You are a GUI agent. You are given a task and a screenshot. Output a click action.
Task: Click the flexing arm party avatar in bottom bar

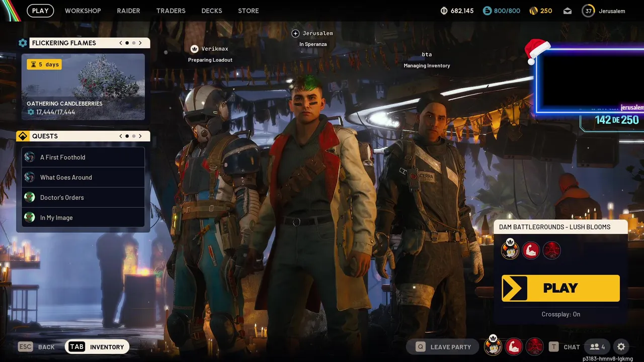pyautogui.click(x=514, y=346)
